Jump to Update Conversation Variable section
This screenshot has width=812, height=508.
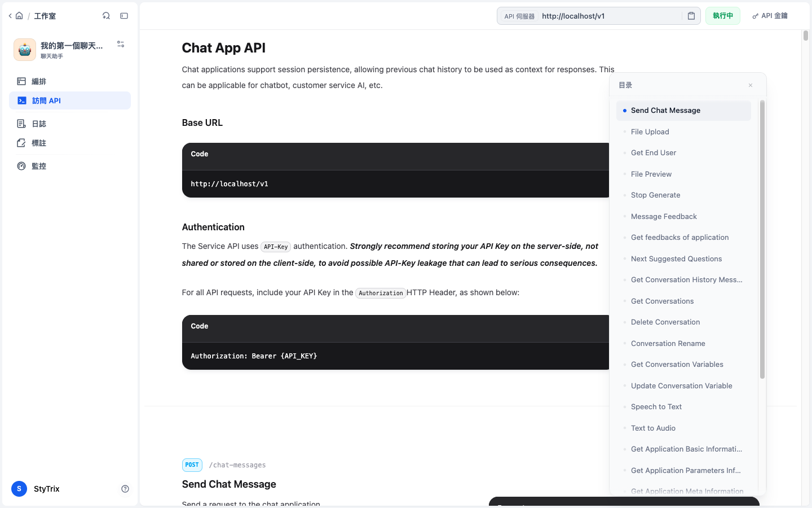[683, 386]
